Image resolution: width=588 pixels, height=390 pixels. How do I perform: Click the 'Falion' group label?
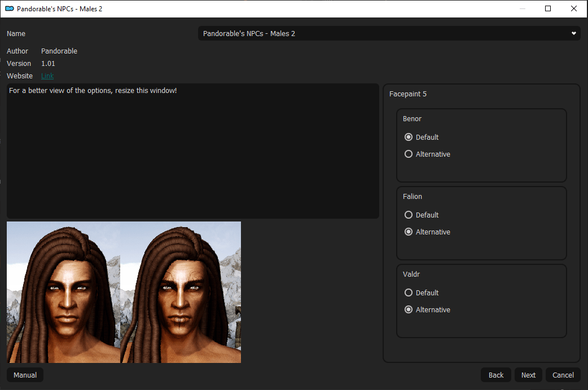[x=412, y=196]
